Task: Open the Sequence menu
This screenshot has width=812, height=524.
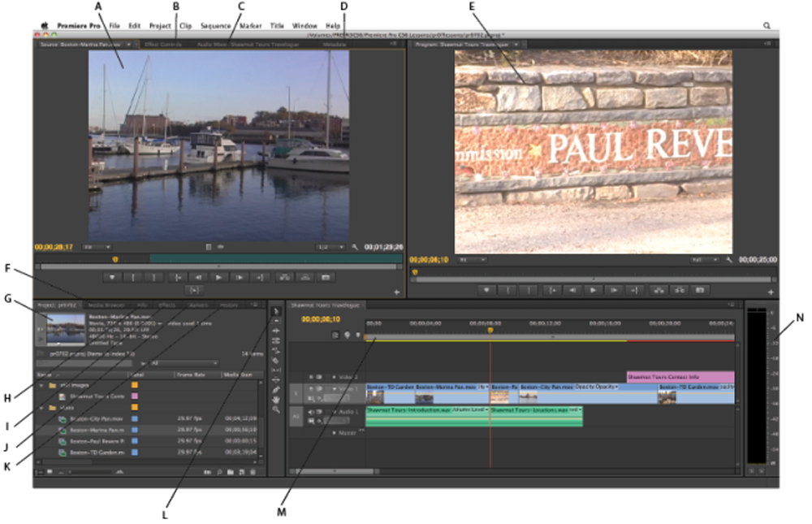Action: (x=215, y=25)
